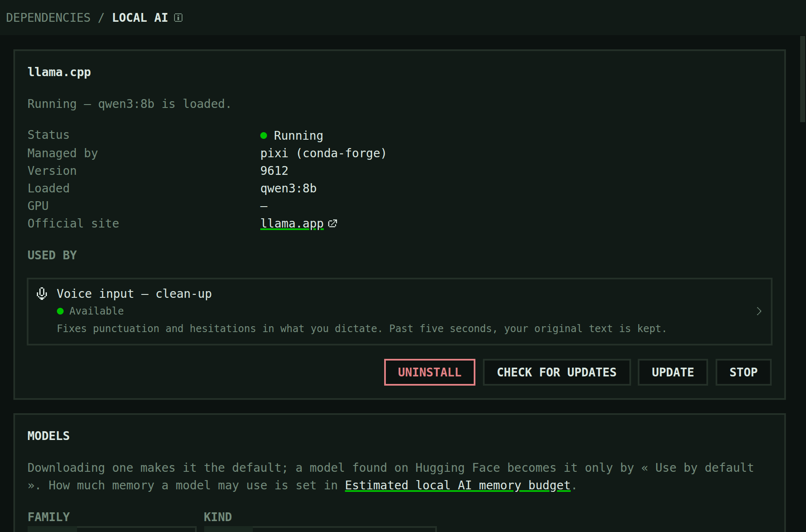Click the version number 9612
This screenshot has height=532, width=806.
point(274,171)
